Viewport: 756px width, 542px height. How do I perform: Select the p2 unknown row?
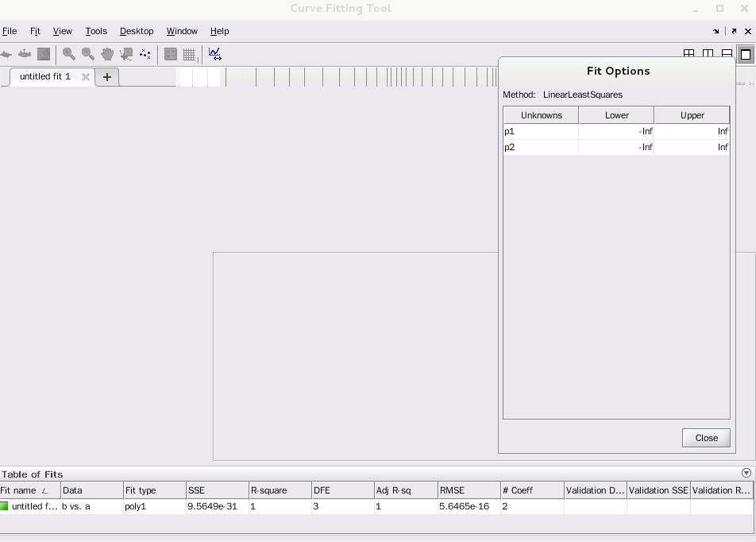(541, 147)
